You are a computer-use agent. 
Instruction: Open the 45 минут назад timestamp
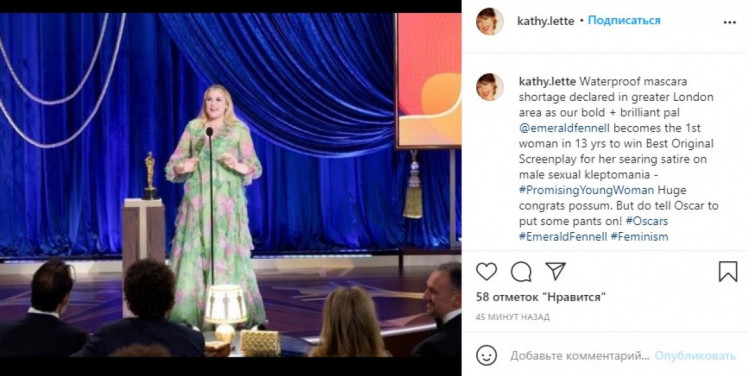coord(513,317)
